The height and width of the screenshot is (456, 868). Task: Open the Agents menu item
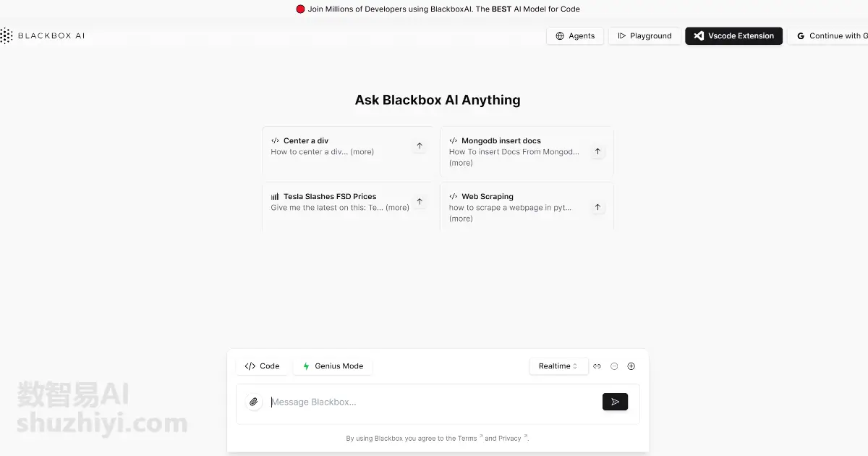(575, 36)
